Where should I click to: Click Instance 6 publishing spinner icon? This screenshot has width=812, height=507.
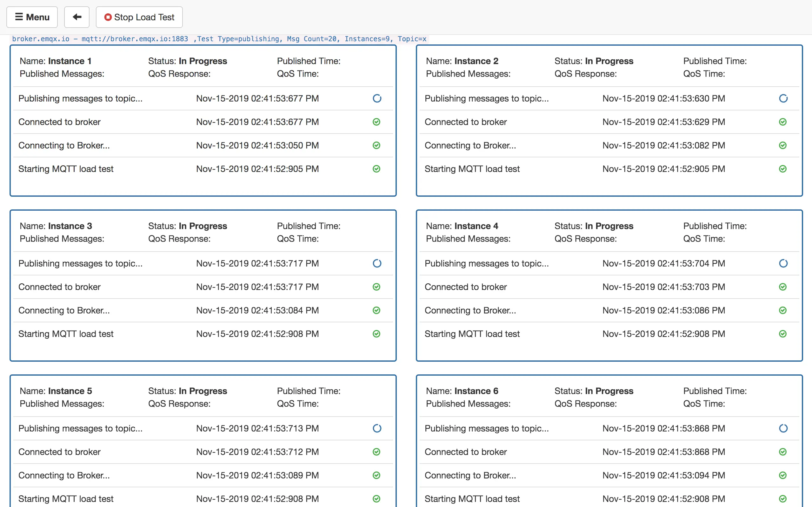coord(783,428)
